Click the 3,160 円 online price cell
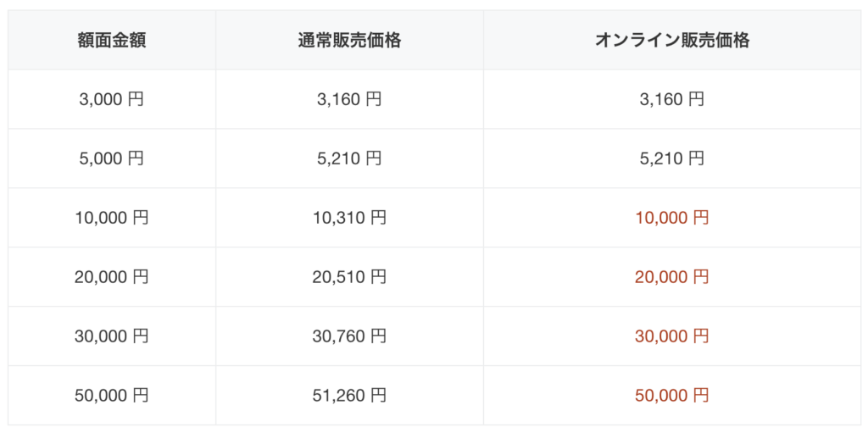The image size is (868, 433). coord(672,99)
